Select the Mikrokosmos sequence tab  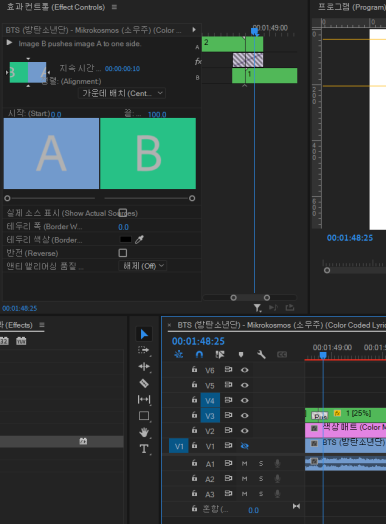pyautogui.click(x=281, y=325)
